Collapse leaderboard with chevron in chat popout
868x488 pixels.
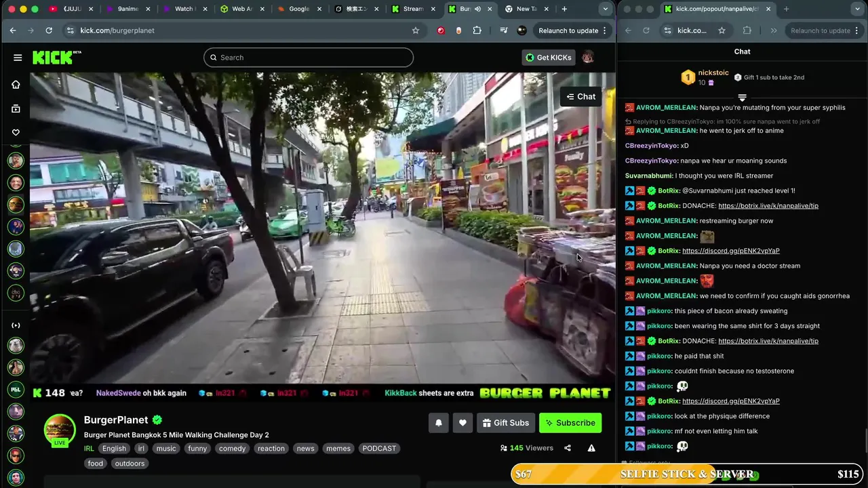742,98
